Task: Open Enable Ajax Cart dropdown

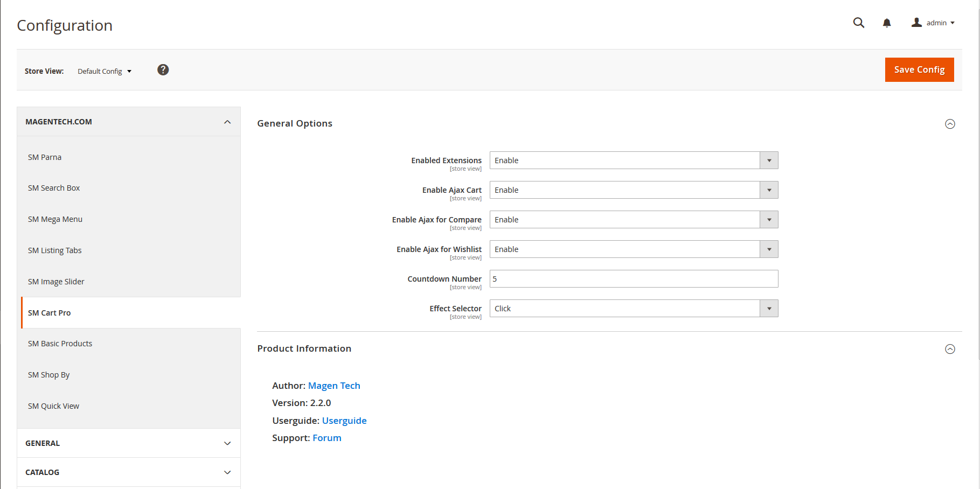Action: pyautogui.click(x=634, y=190)
